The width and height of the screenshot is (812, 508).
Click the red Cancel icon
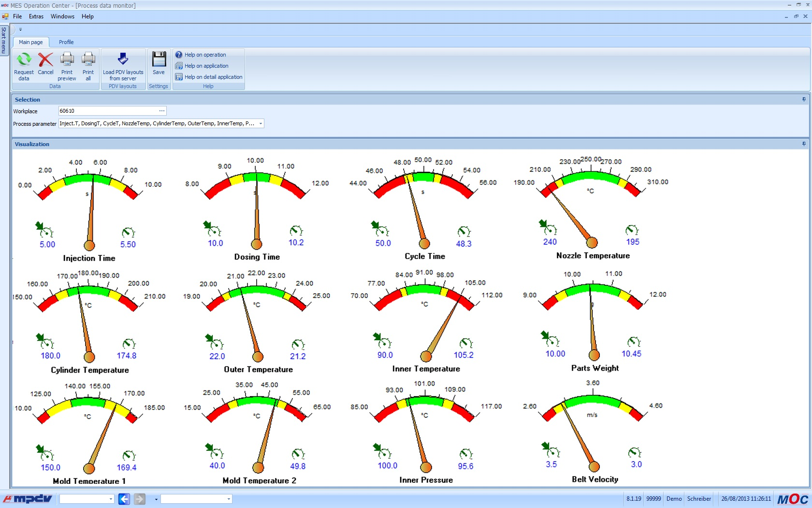45,60
